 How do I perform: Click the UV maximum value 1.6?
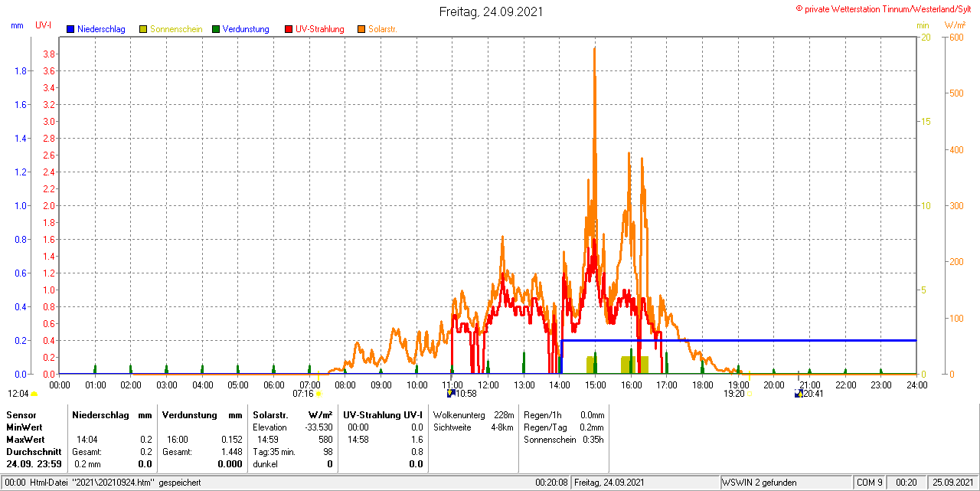pos(416,440)
